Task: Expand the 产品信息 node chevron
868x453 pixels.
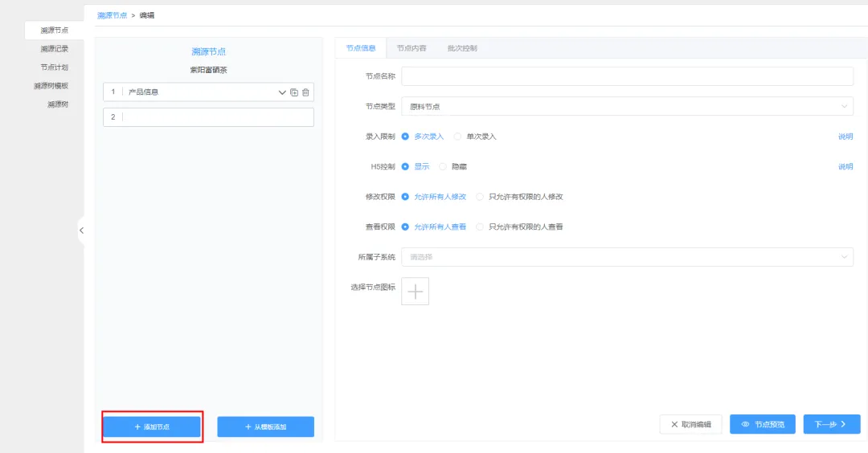Action: (282, 92)
